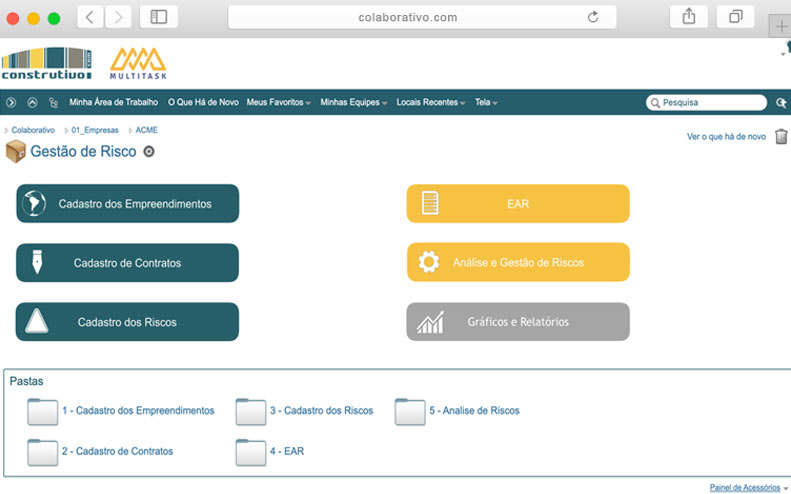Show all tabs overview button
Viewport: 791px width, 494px height.
[x=736, y=17]
